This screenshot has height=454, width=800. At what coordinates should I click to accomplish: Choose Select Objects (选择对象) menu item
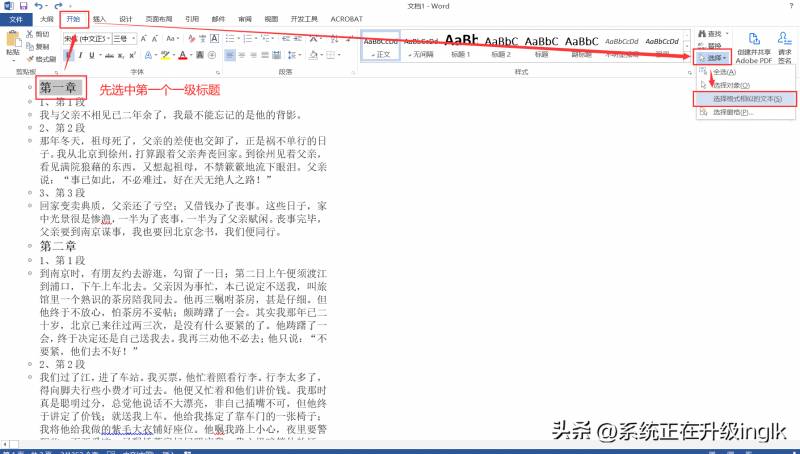tap(745, 85)
